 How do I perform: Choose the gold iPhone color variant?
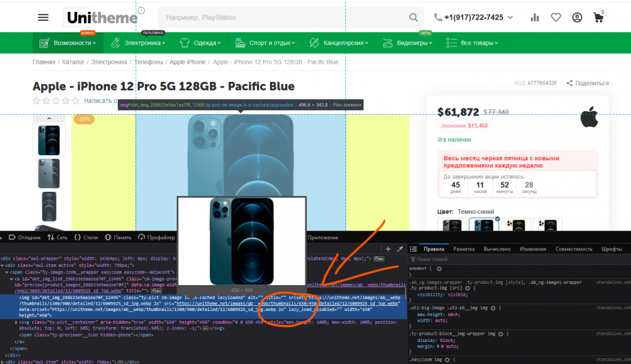coord(516,226)
